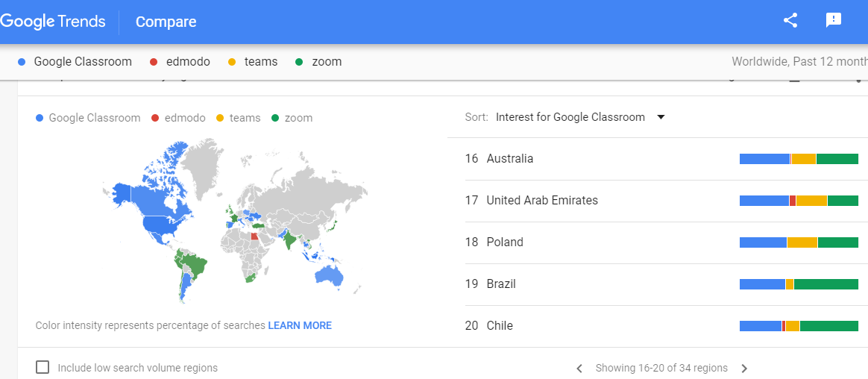868x379 pixels.
Task: Open the Compare page title
Action: click(166, 22)
